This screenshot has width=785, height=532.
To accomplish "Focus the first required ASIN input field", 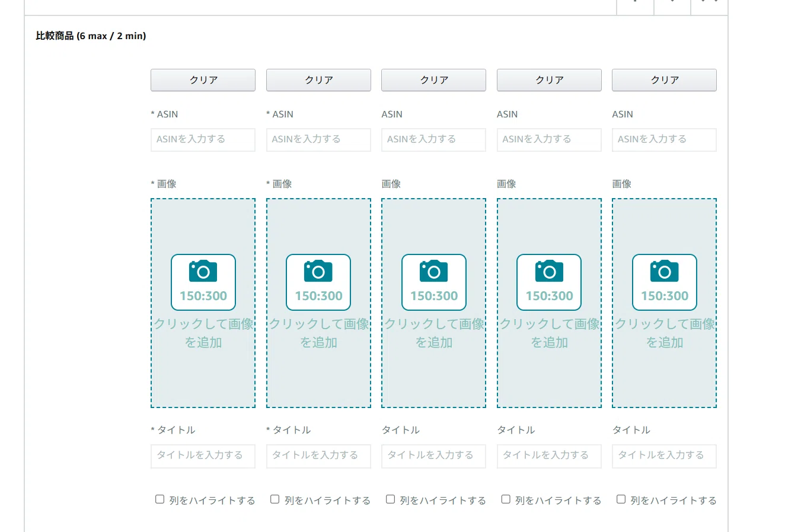I will (x=203, y=140).
